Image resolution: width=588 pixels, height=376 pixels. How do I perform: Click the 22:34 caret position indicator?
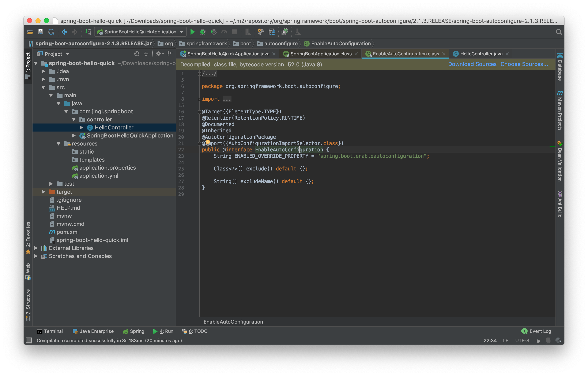click(490, 340)
